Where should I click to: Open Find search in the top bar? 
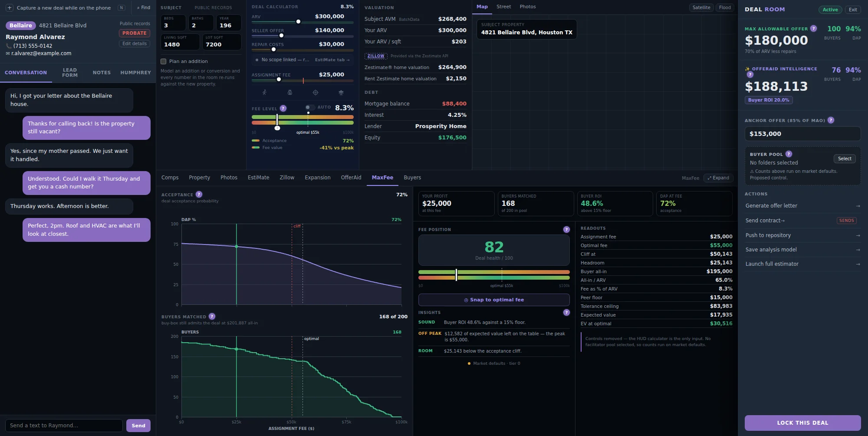click(144, 8)
